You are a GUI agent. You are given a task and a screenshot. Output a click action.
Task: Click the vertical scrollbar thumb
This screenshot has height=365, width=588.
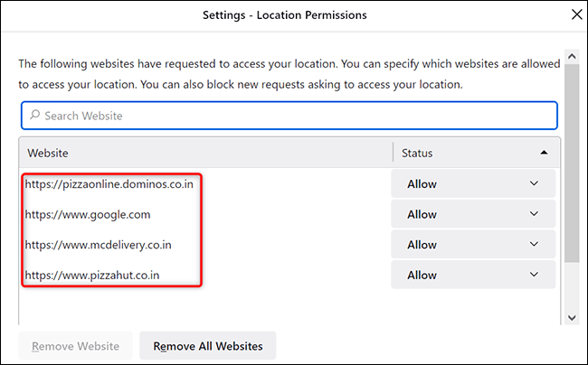tap(572, 163)
